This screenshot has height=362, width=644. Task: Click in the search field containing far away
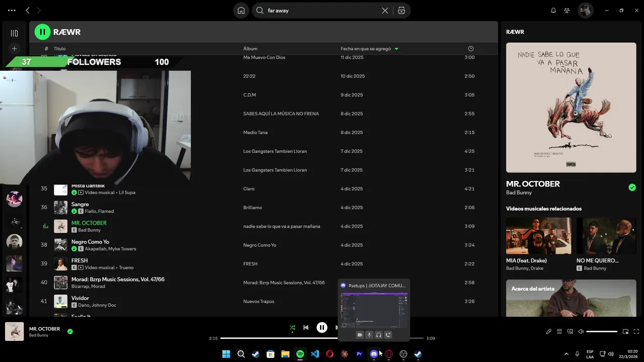pyautogui.click(x=322, y=11)
